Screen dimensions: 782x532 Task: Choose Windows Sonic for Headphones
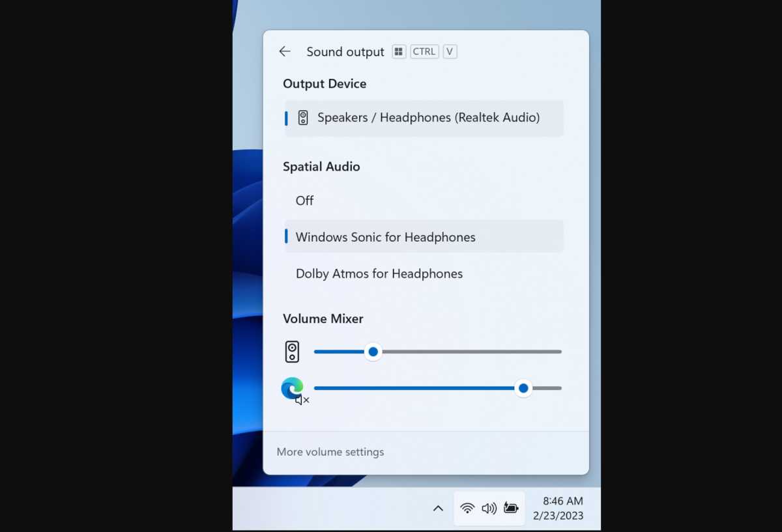point(424,237)
